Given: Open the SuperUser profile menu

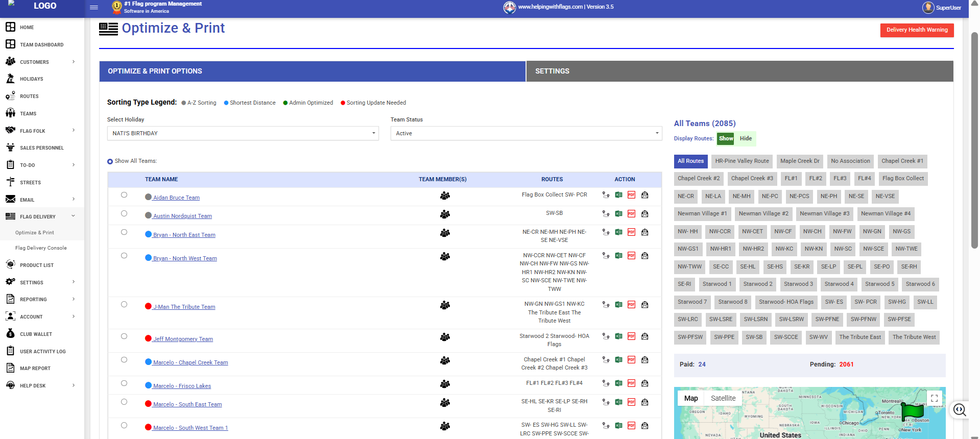Looking at the screenshot, I should [942, 8].
